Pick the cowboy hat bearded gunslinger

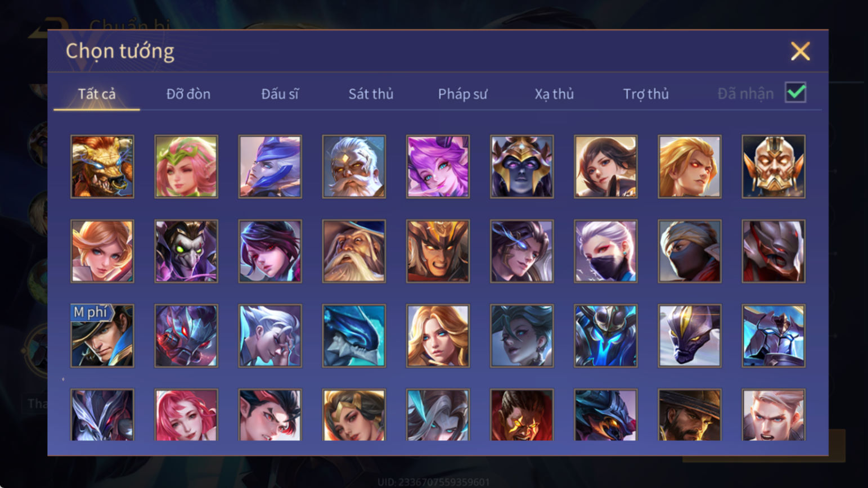coord(689,415)
